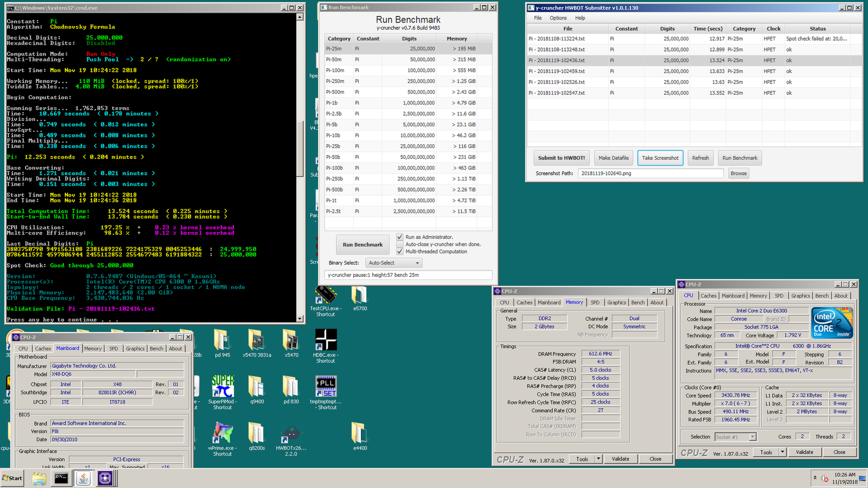
Task: Click the Mainboard CPU-Z window title icon
Action: [x=16, y=337]
